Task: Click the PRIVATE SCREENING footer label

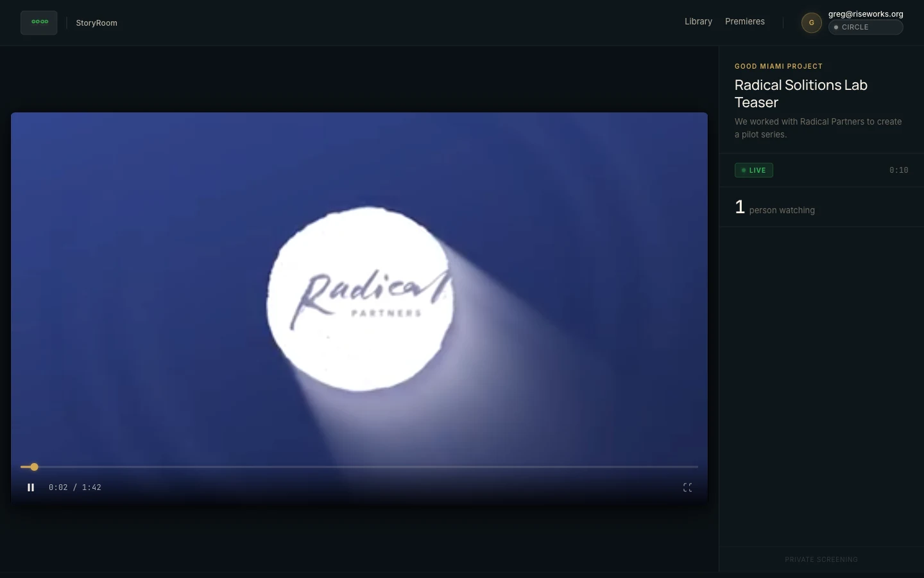Action: coord(821,559)
